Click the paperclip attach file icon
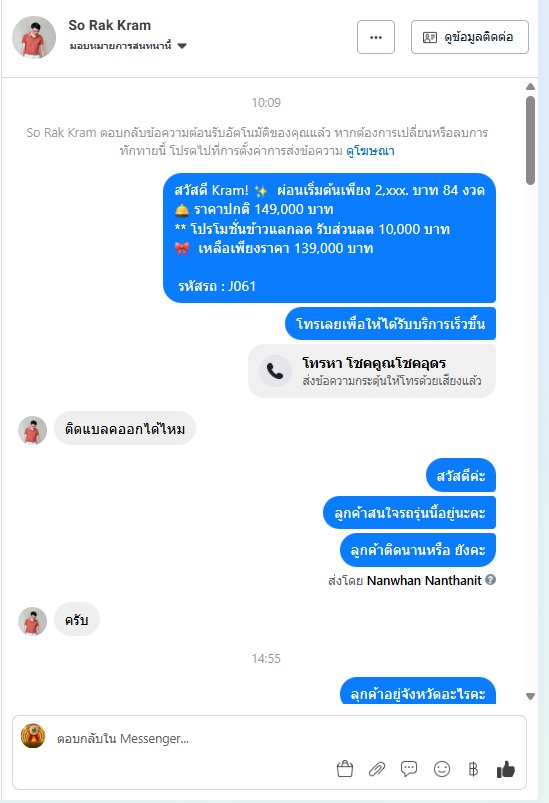 [x=377, y=769]
